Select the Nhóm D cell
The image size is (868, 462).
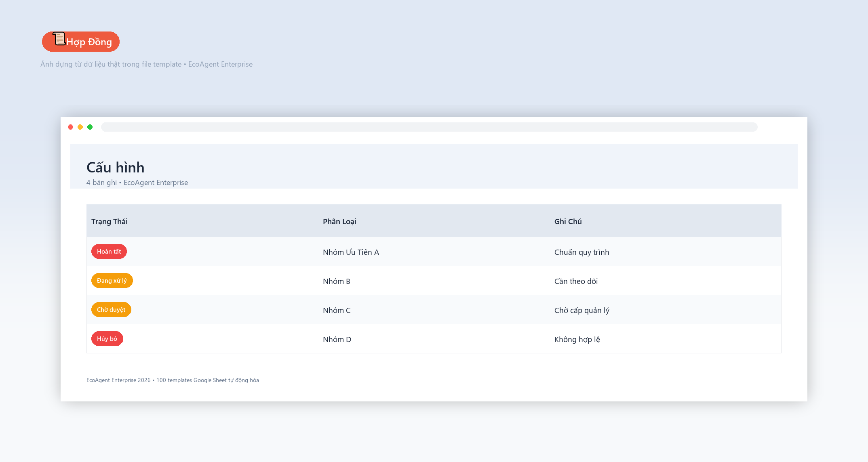pyautogui.click(x=337, y=339)
